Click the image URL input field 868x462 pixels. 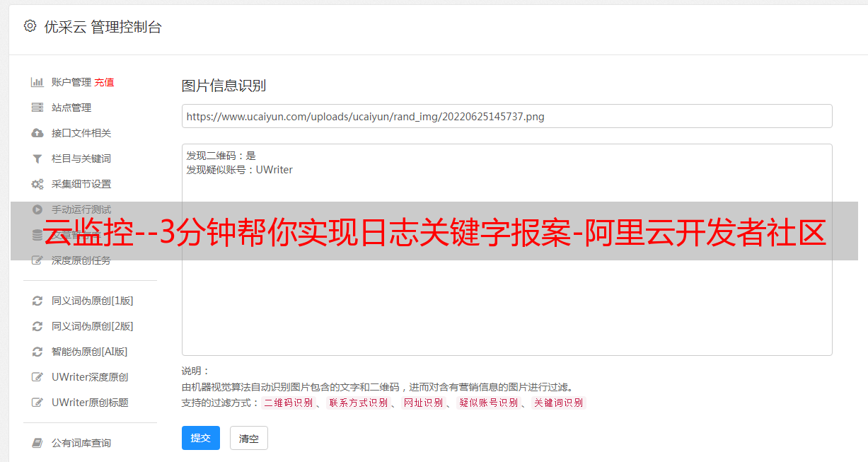(507, 116)
